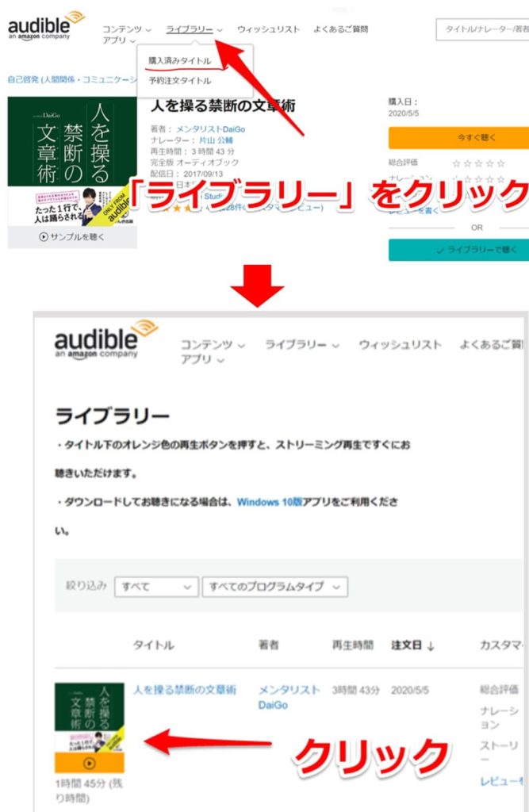The width and height of the screenshot is (529, 812).
Task: Click the Audible logo in the top page
Action: tap(46, 25)
